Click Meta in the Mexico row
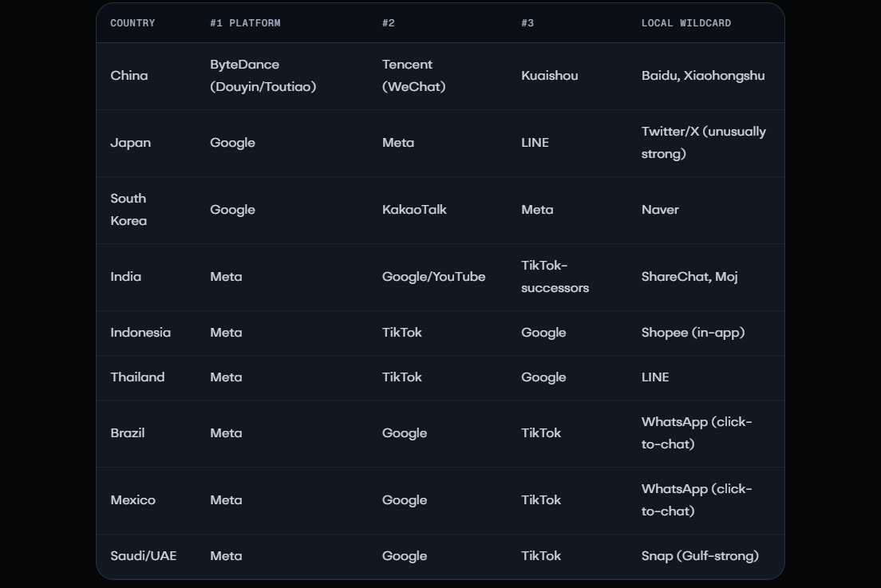881x588 pixels. click(227, 500)
